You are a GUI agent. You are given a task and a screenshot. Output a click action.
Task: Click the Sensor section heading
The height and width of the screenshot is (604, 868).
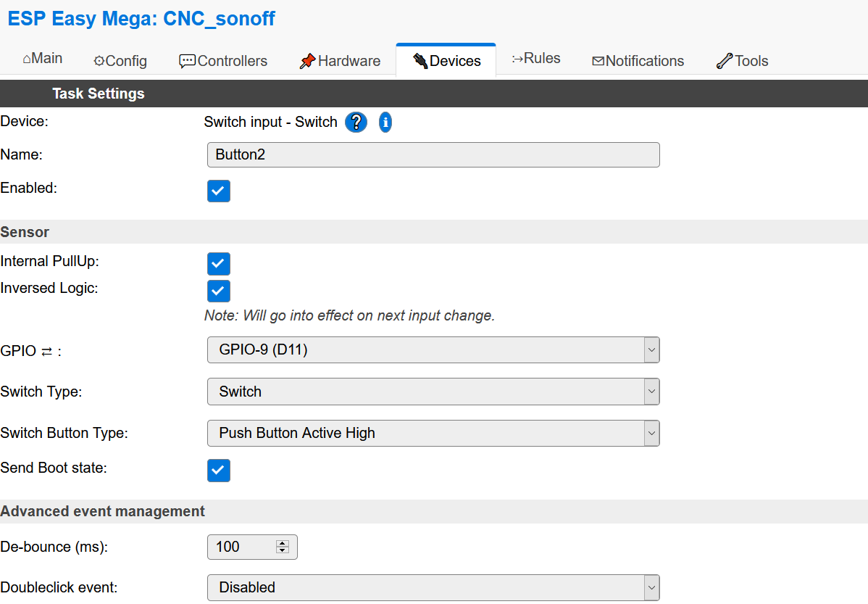coord(25,232)
